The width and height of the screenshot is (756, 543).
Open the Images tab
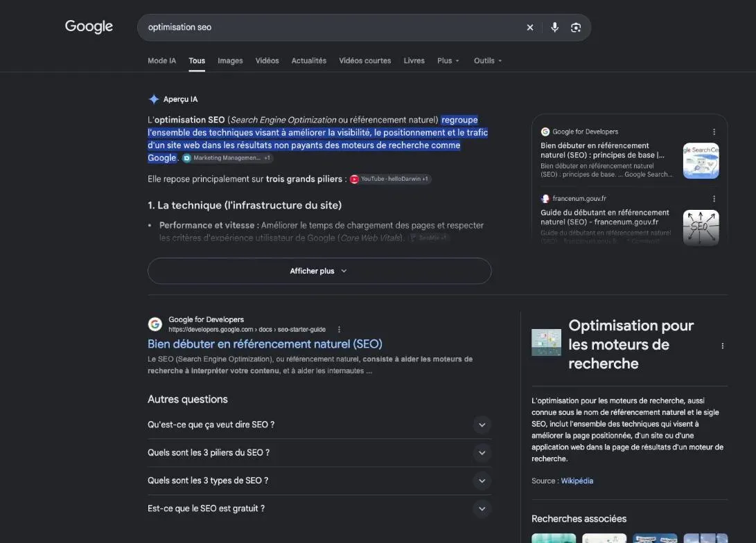pyautogui.click(x=230, y=61)
